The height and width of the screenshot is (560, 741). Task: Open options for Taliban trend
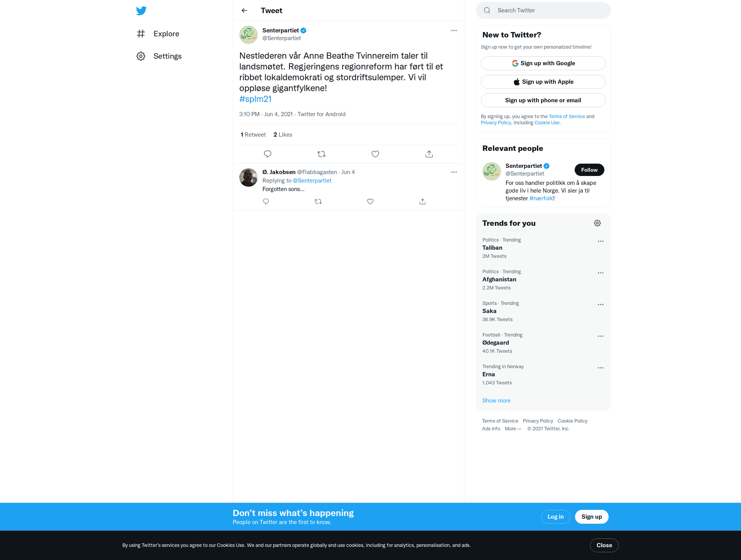601,241
